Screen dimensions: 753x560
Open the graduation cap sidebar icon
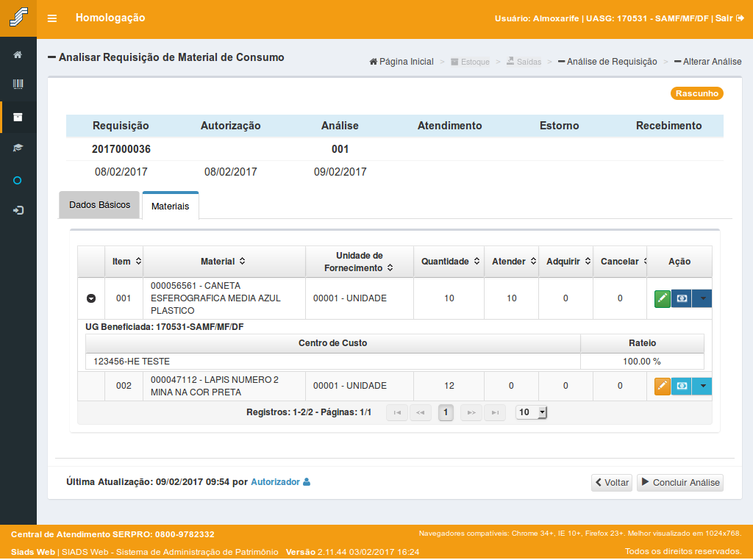[x=18, y=148]
